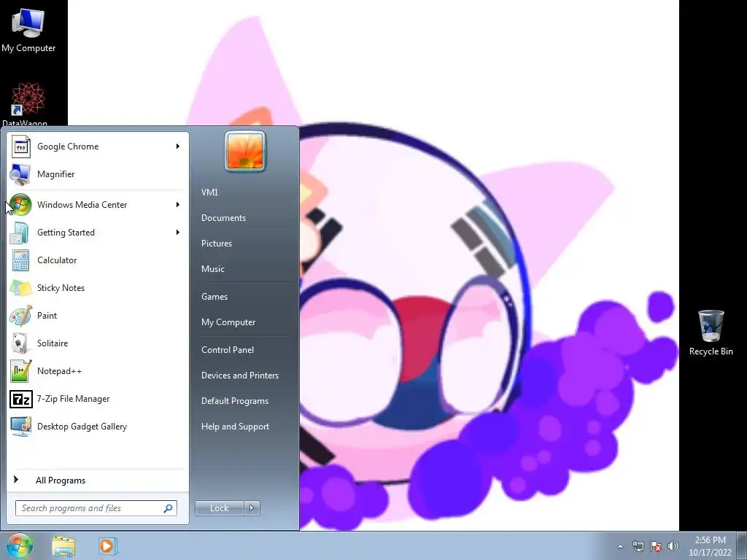Click the Start orb button

pos(19,545)
